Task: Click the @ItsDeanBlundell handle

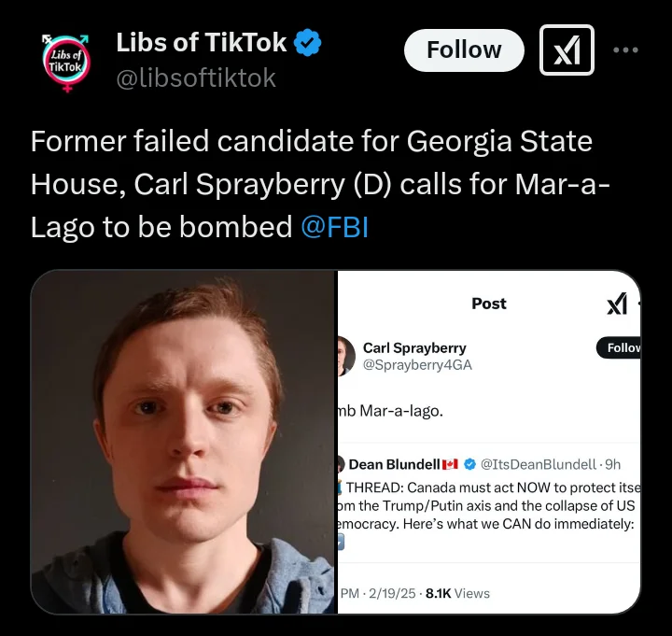Action: [x=539, y=464]
